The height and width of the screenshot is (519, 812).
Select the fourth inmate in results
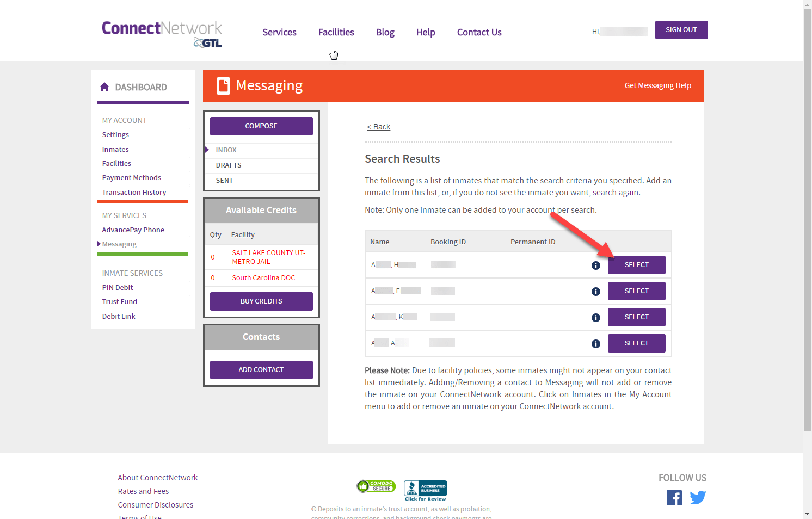coord(637,343)
